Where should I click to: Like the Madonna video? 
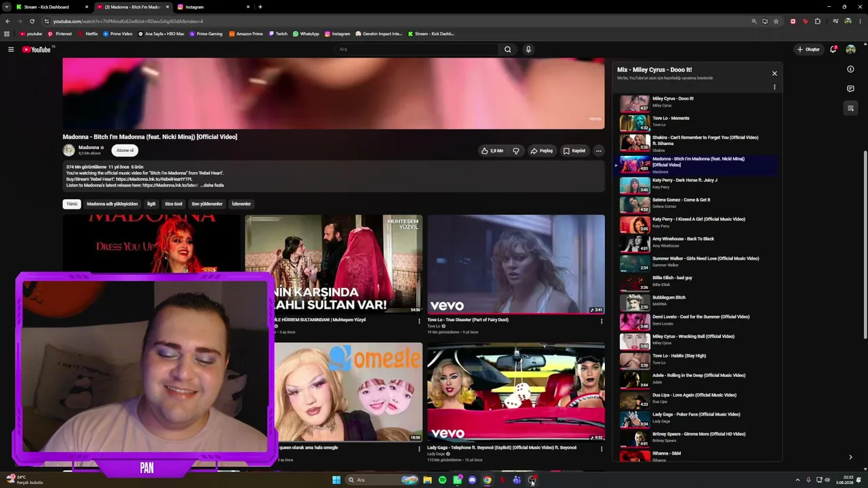(x=492, y=150)
